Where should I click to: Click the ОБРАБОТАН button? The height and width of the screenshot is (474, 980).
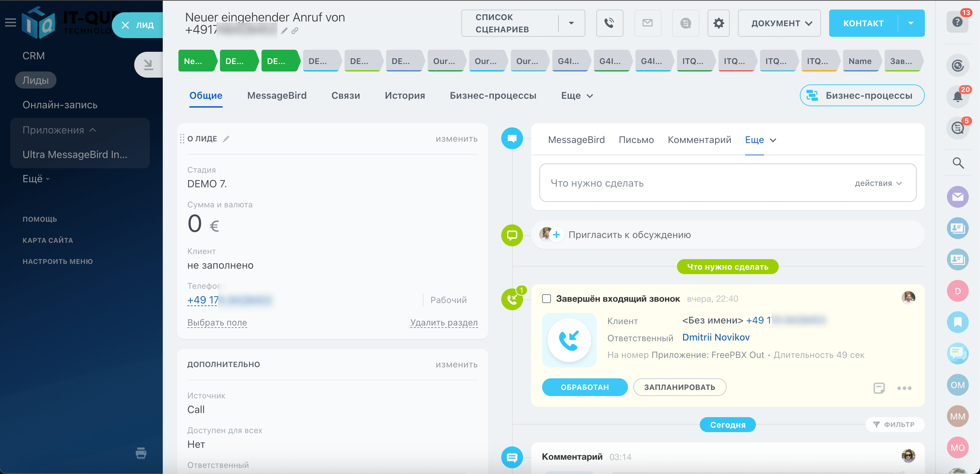click(584, 387)
